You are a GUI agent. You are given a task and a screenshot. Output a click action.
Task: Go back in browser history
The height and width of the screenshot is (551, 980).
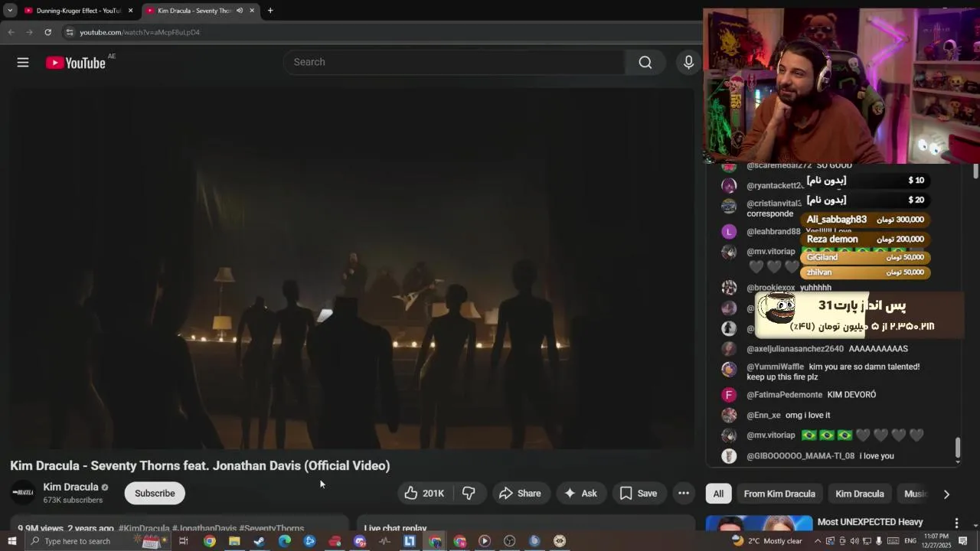11,32
